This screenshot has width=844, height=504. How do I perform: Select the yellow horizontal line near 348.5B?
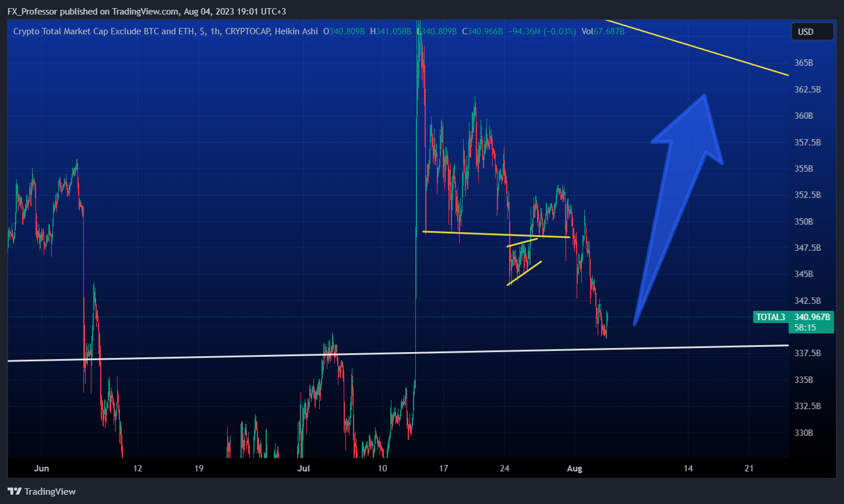click(x=496, y=235)
